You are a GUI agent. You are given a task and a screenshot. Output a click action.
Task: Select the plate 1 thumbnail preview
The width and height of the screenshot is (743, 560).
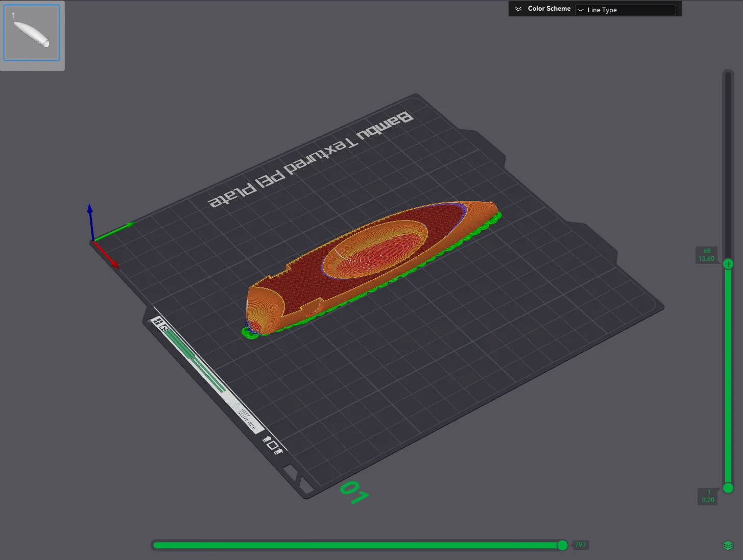point(32,32)
